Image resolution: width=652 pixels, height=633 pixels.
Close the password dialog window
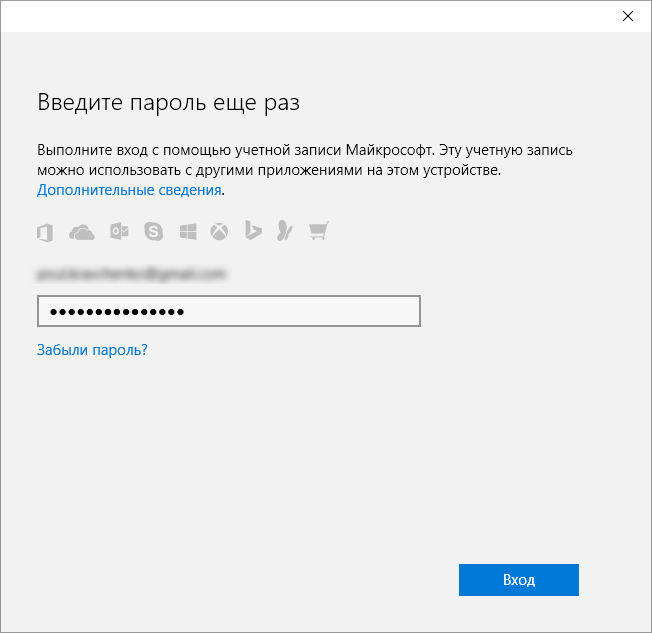tap(627, 16)
